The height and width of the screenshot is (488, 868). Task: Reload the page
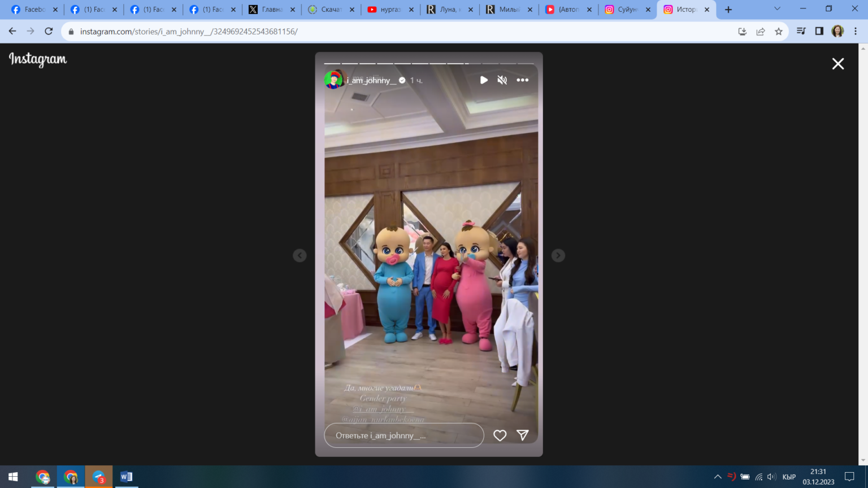pyautogui.click(x=49, y=32)
